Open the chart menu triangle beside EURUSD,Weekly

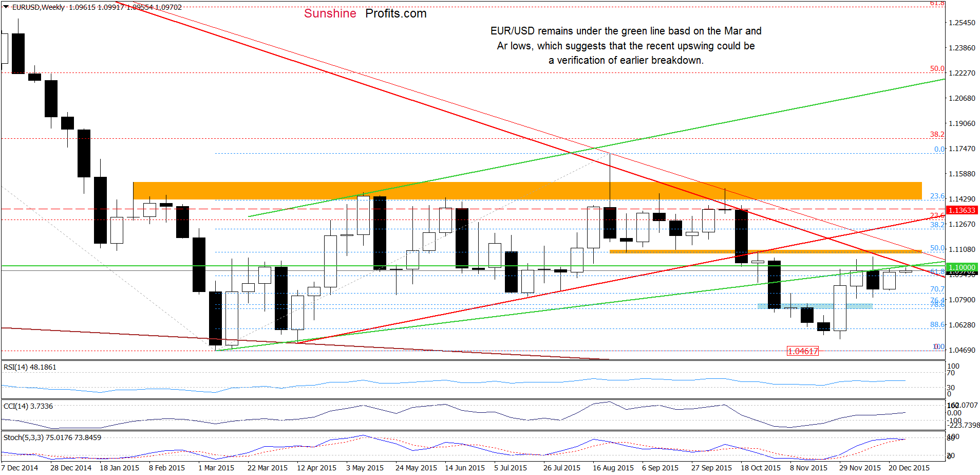(6, 7)
